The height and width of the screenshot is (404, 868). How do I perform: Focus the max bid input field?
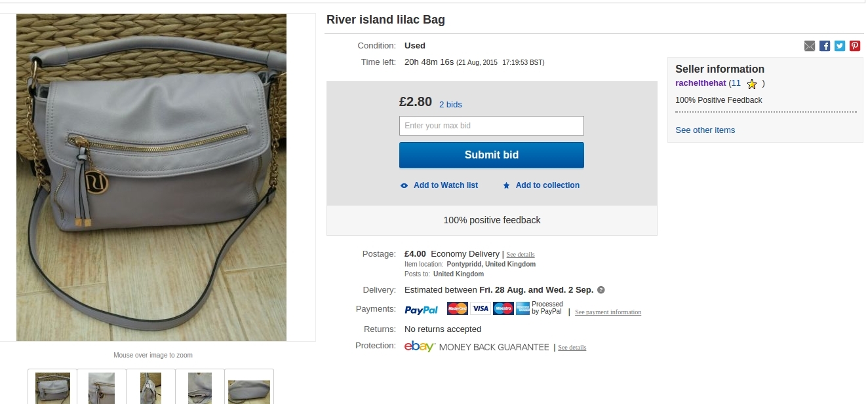(x=491, y=126)
